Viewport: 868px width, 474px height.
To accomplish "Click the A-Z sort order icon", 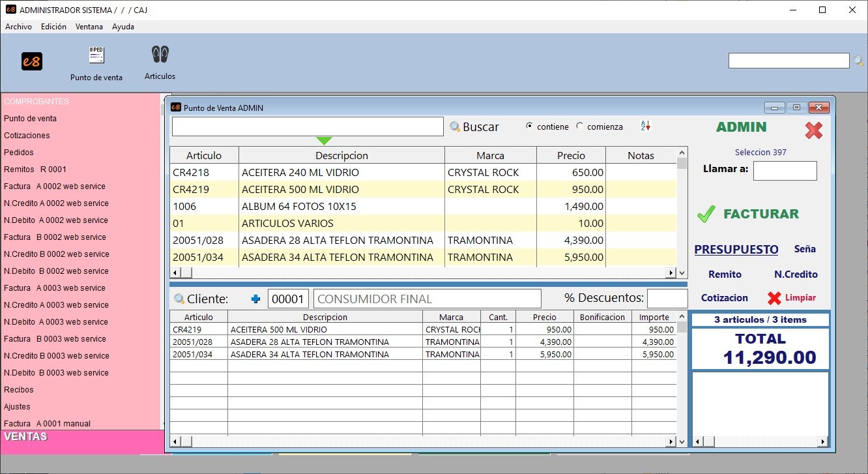I will click(645, 126).
